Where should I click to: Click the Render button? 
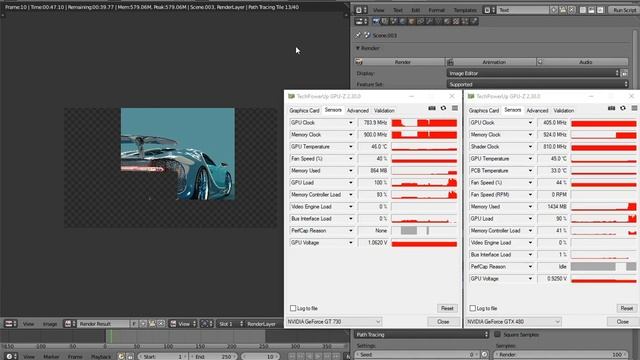tap(400, 62)
